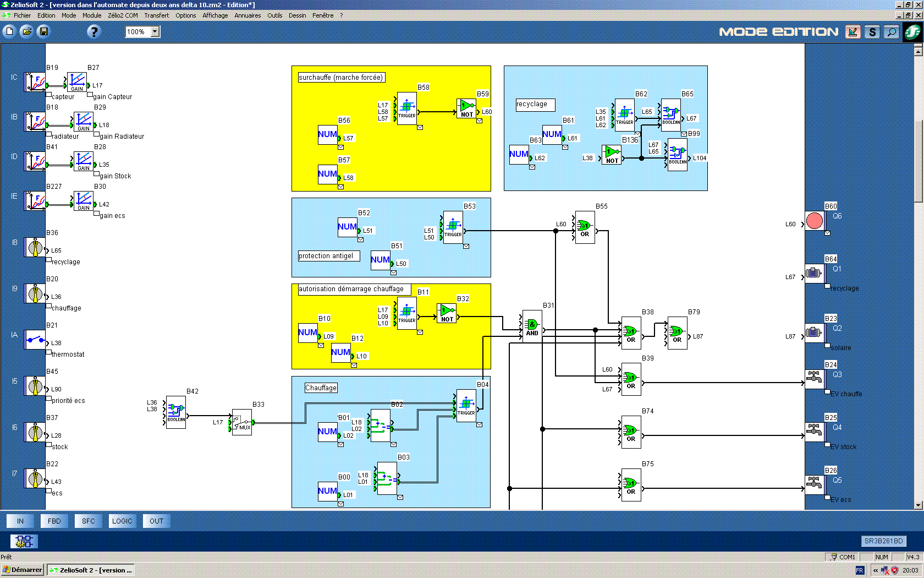This screenshot has height=578, width=924.
Task: Click the Démarrer start button
Action: pyautogui.click(x=23, y=570)
